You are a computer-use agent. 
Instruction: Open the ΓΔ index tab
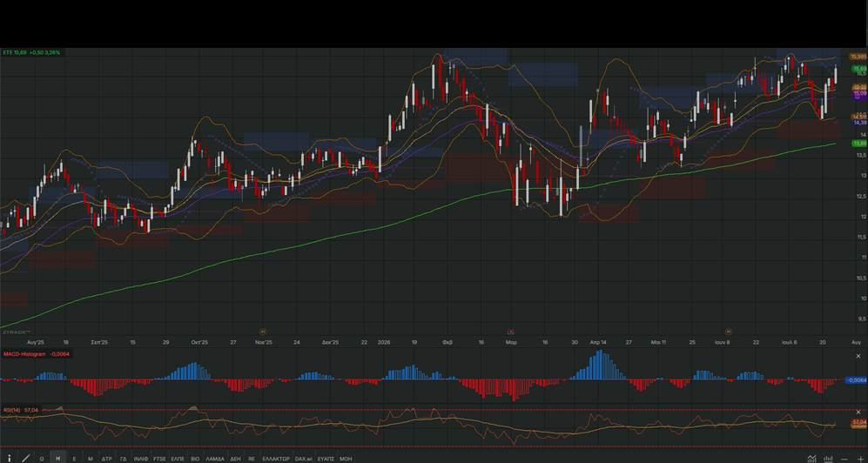tap(124, 459)
